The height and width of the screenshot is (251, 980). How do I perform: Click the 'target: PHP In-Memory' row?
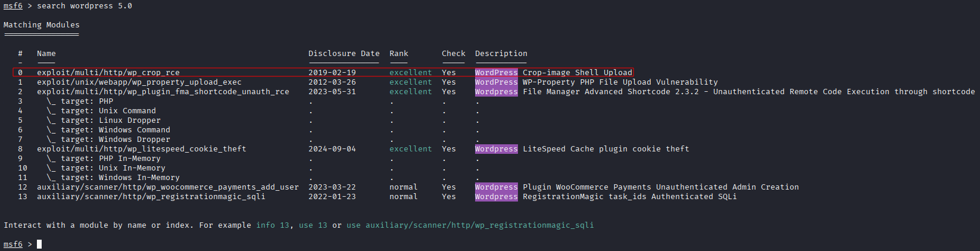(104, 159)
